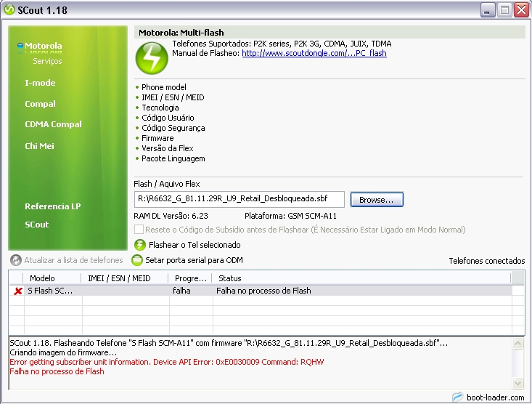Click 'Plataforma: GSM SCM-A11' text

[290, 216]
